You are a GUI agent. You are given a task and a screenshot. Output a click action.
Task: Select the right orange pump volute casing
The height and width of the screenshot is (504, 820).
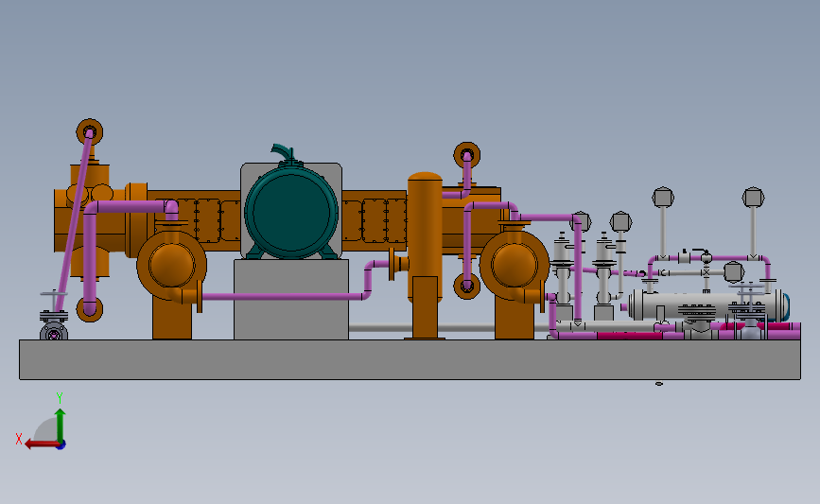click(515, 266)
